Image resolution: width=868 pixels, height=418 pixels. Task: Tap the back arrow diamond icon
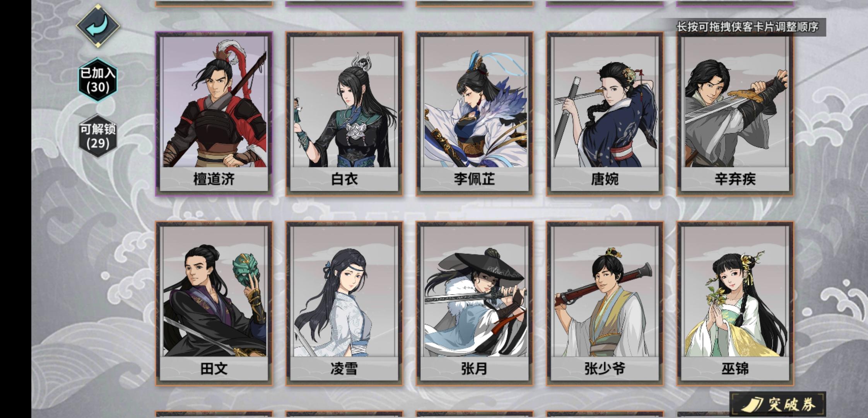[x=98, y=26]
